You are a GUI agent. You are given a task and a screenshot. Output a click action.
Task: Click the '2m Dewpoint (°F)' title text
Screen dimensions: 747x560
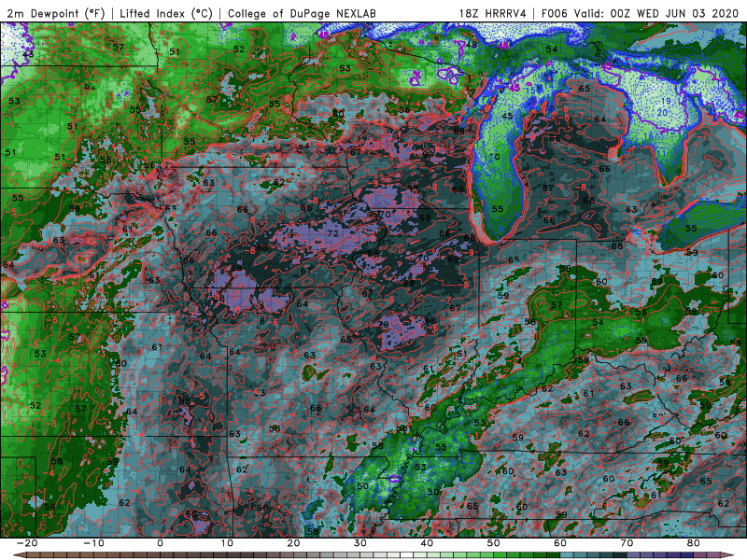56,13
